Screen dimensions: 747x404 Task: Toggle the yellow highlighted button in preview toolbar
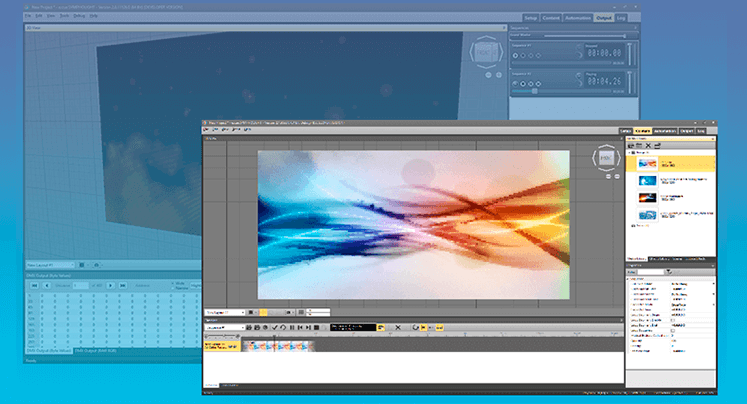pos(263,313)
